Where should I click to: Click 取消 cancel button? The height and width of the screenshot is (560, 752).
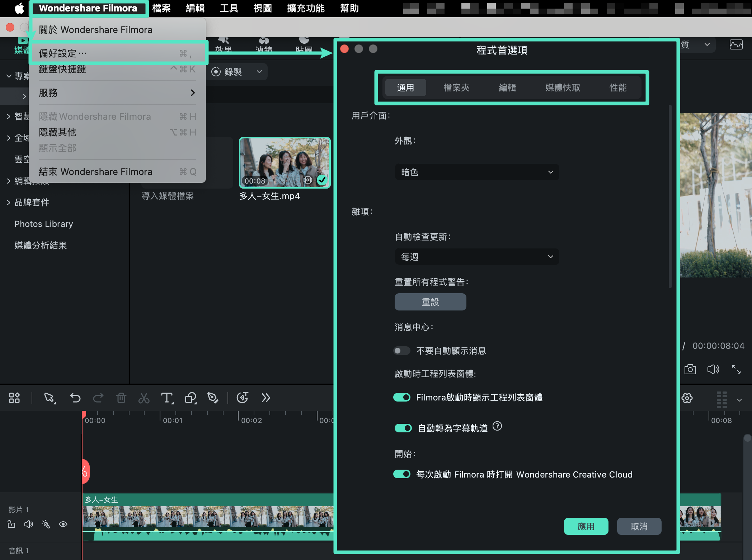click(639, 526)
